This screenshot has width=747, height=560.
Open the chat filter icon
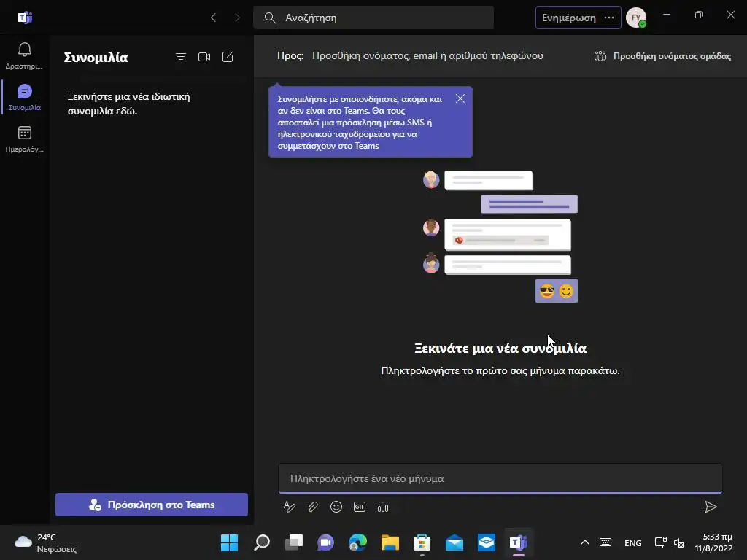(x=181, y=57)
